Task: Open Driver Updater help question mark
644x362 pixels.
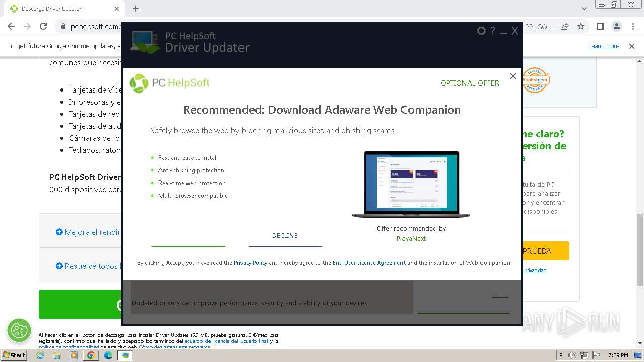Action: pos(493,31)
